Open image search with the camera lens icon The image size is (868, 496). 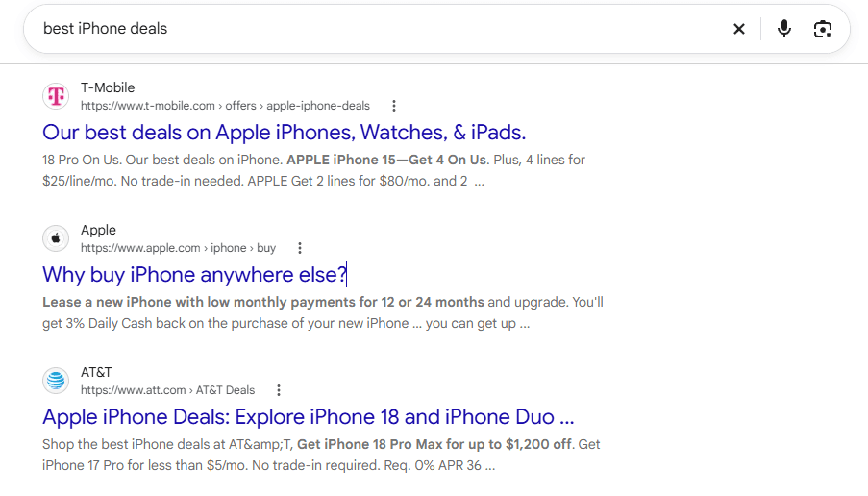(823, 29)
